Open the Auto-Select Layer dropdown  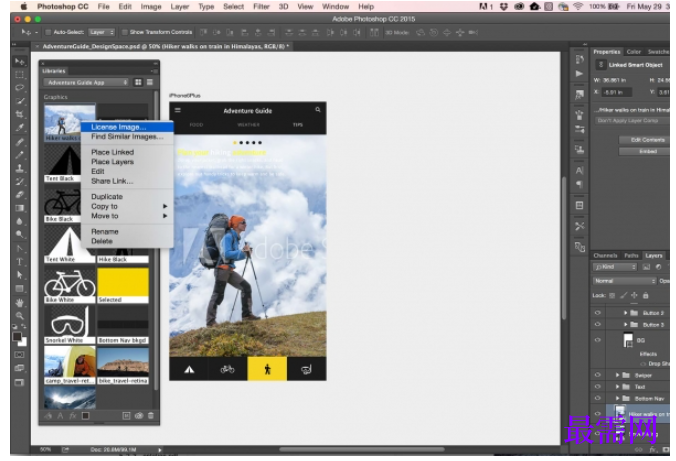coord(101,32)
